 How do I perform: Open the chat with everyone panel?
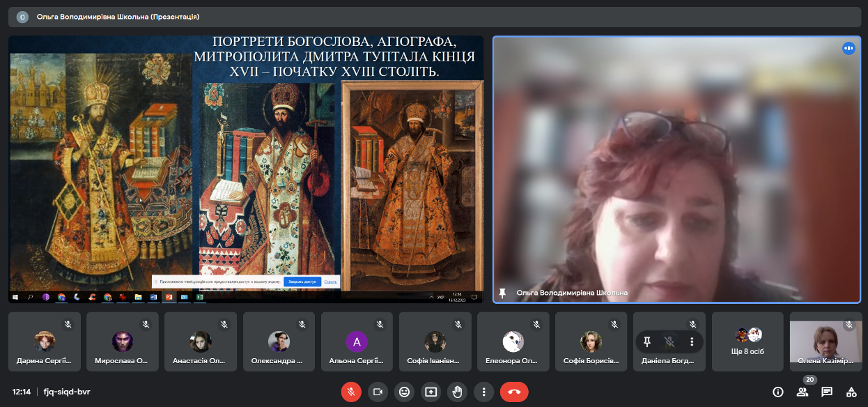(827, 392)
